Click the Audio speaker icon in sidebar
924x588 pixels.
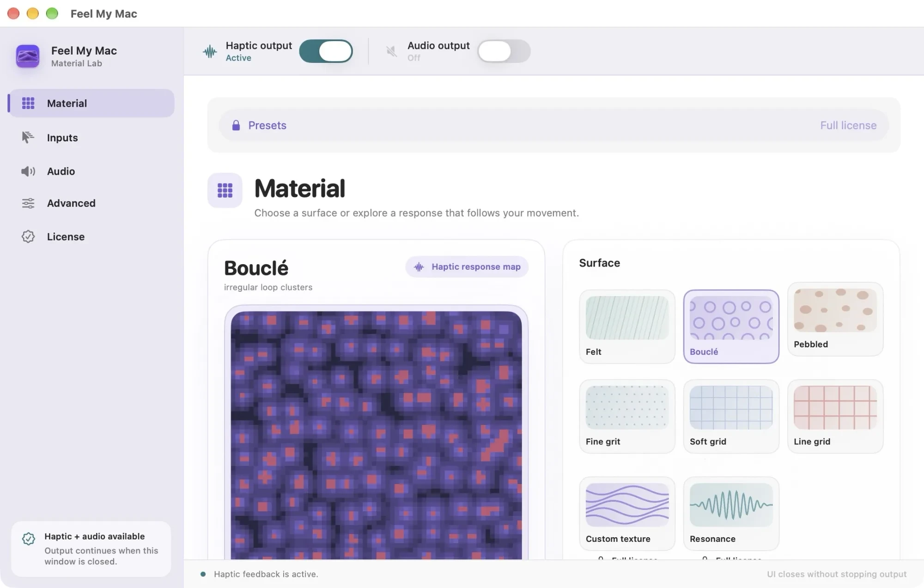(x=28, y=171)
